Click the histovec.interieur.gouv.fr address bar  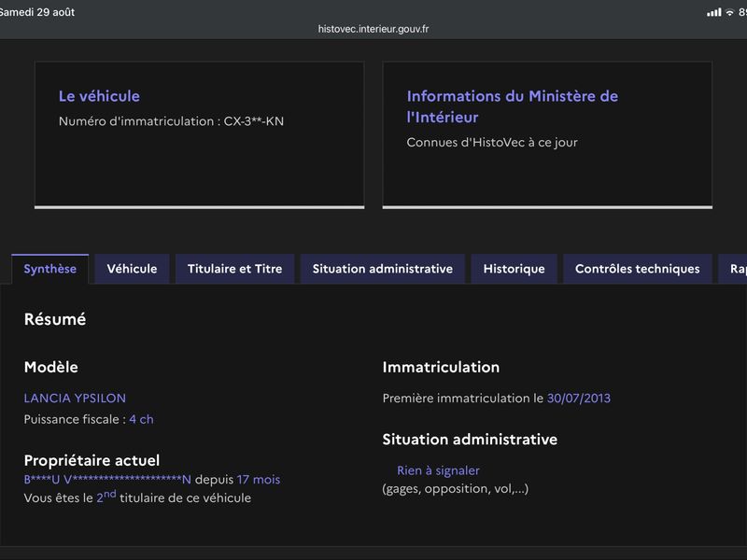(373, 29)
